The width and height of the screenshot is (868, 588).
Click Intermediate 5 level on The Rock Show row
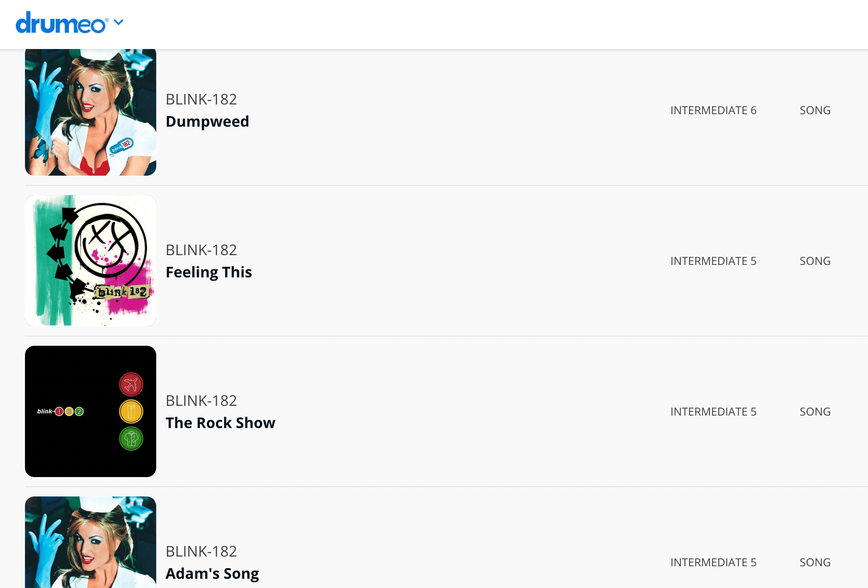coord(713,412)
